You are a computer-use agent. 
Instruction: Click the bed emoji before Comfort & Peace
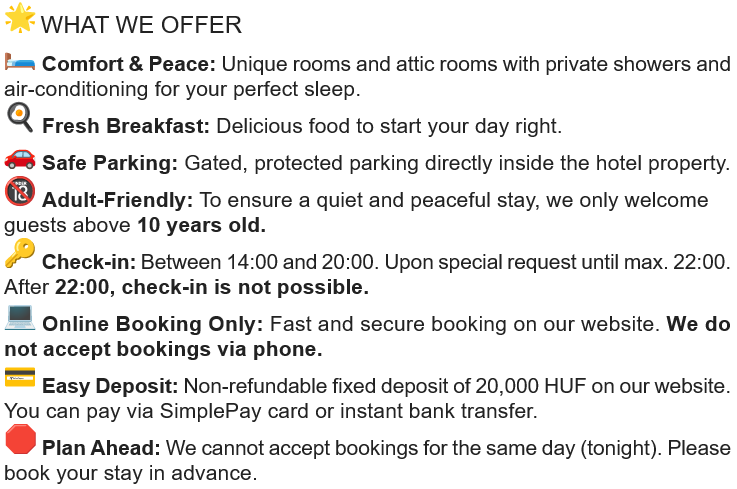pyautogui.click(x=20, y=61)
